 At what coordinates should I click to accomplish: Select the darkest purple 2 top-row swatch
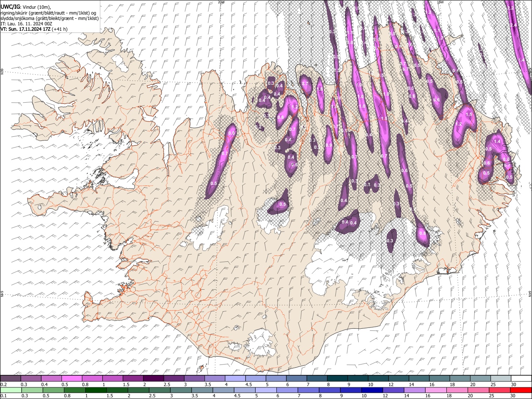click(x=154, y=378)
